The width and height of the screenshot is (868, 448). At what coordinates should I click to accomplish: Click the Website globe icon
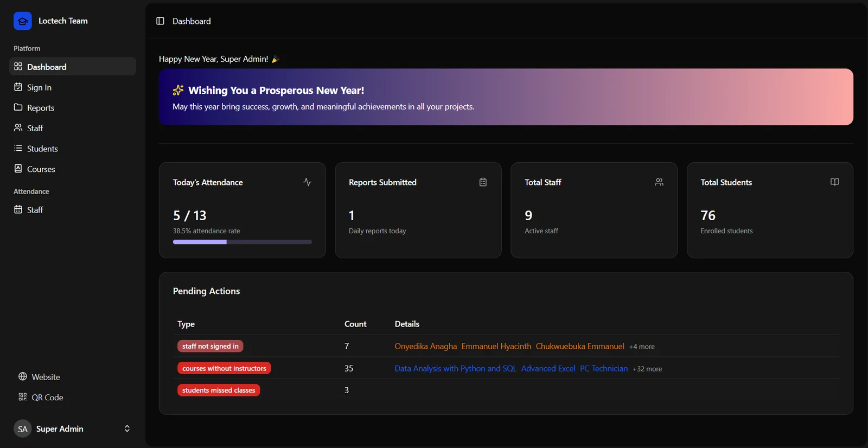coord(23,376)
